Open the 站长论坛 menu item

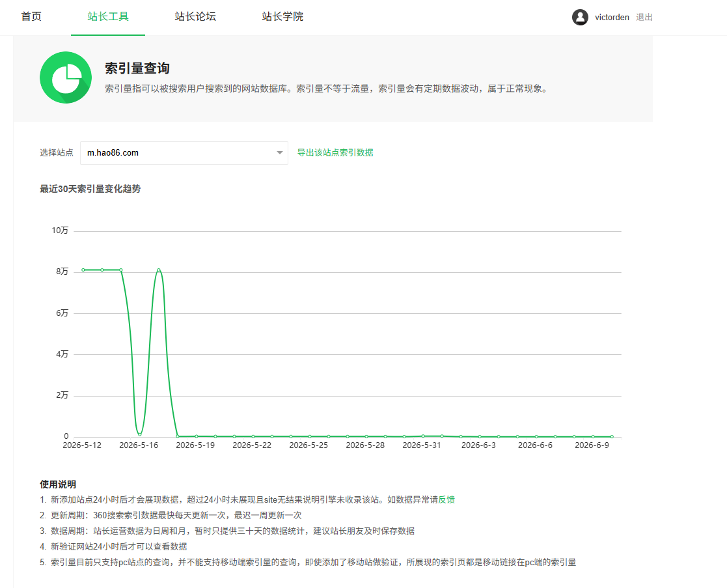[x=195, y=17]
